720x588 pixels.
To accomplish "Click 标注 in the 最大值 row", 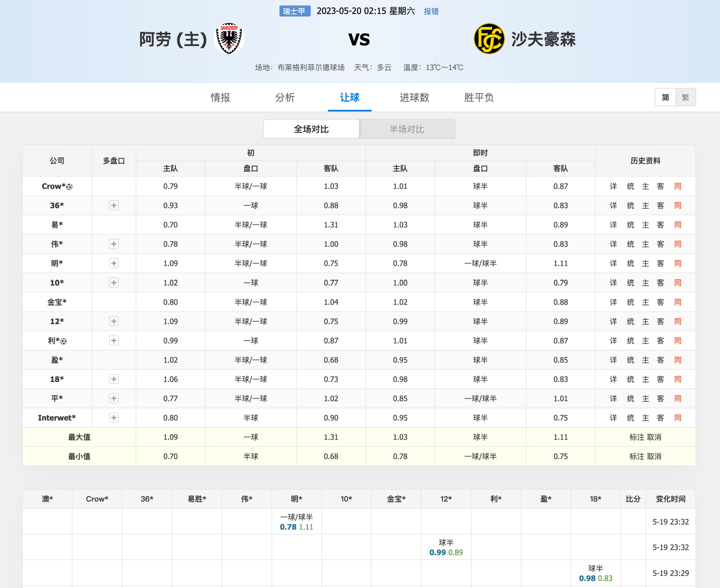I will (637, 437).
